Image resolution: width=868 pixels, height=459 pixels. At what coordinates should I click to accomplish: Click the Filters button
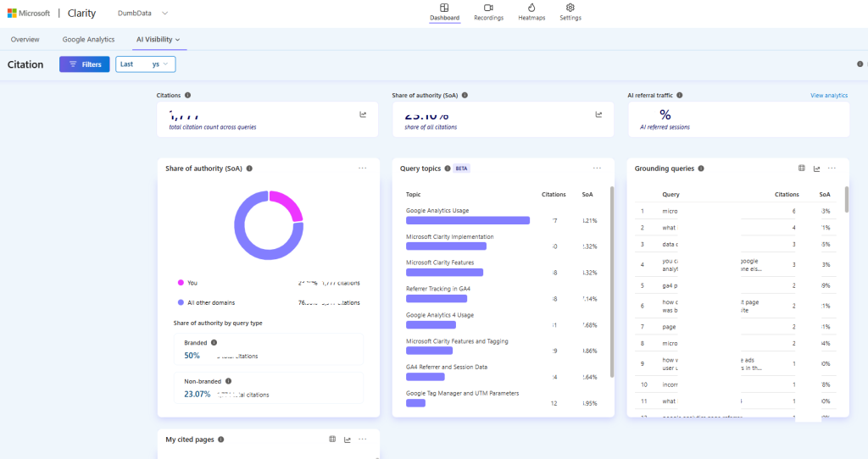click(85, 64)
